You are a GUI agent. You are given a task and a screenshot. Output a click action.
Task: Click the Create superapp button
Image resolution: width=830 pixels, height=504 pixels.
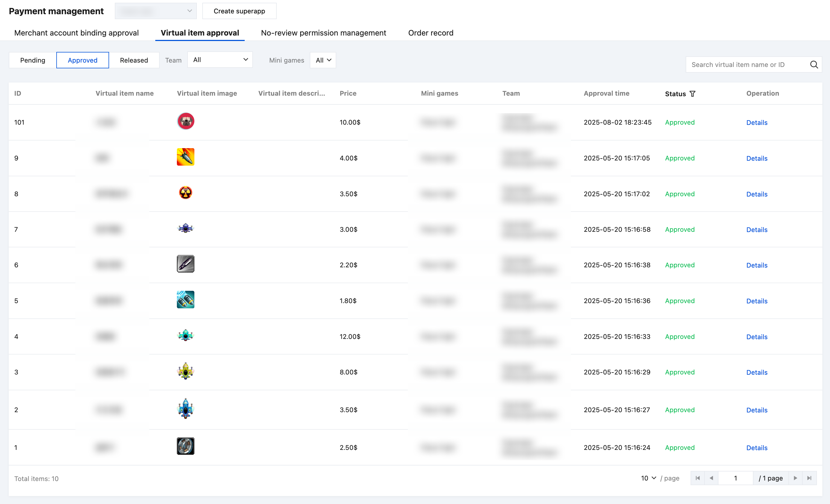(x=239, y=11)
